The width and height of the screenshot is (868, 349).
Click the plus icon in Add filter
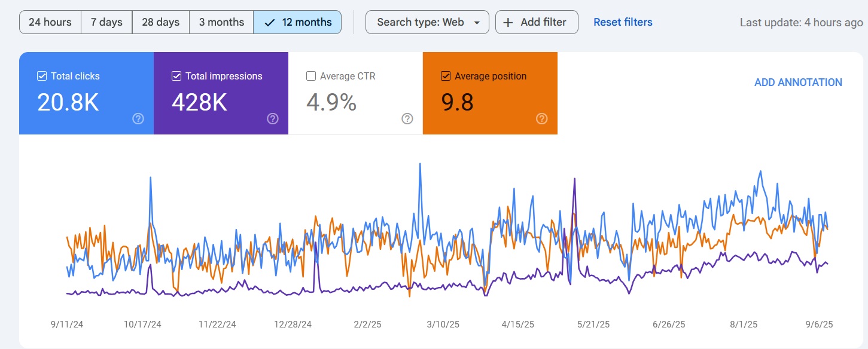coord(508,22)
